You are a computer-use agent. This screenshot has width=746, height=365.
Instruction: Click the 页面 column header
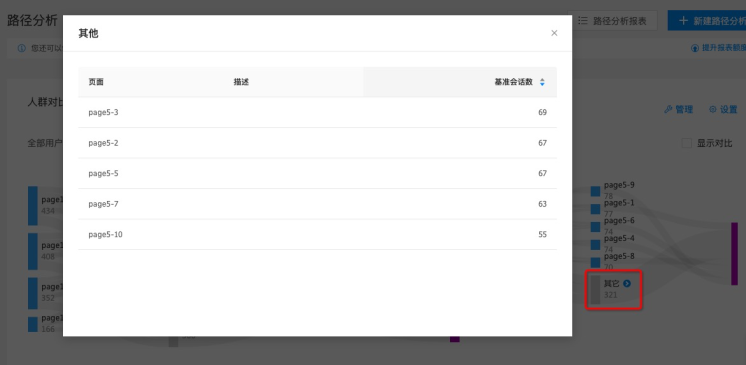[151, 82]
